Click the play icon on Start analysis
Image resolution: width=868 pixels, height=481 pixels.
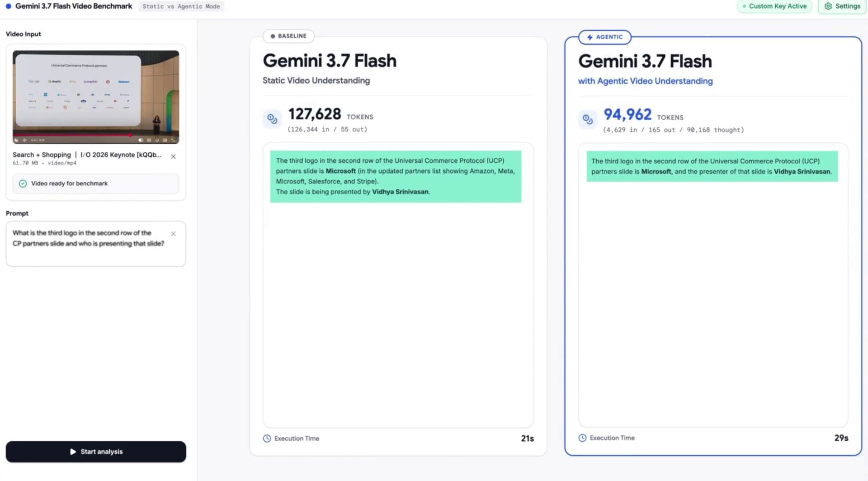[x=73, y=452]
